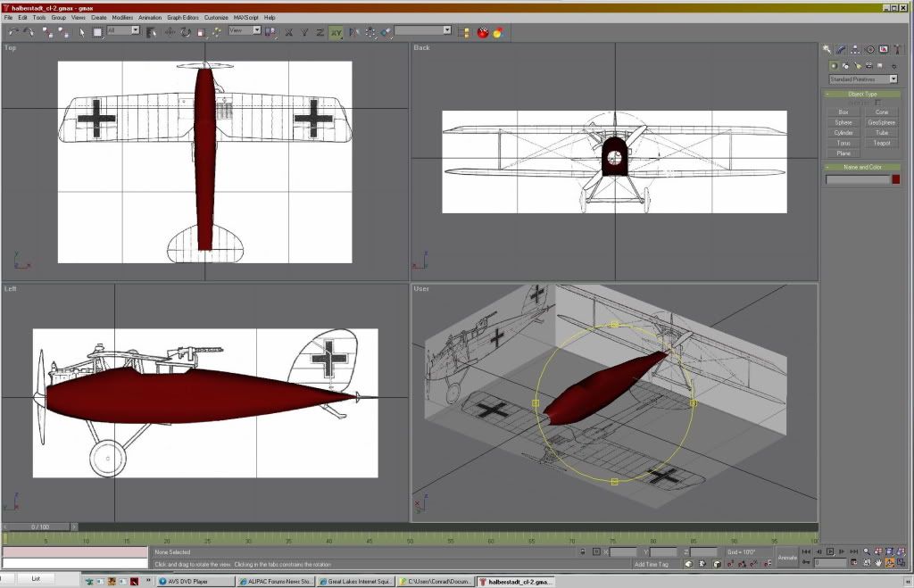Collapse the Name and Color rollout

[x=863, y=167]
